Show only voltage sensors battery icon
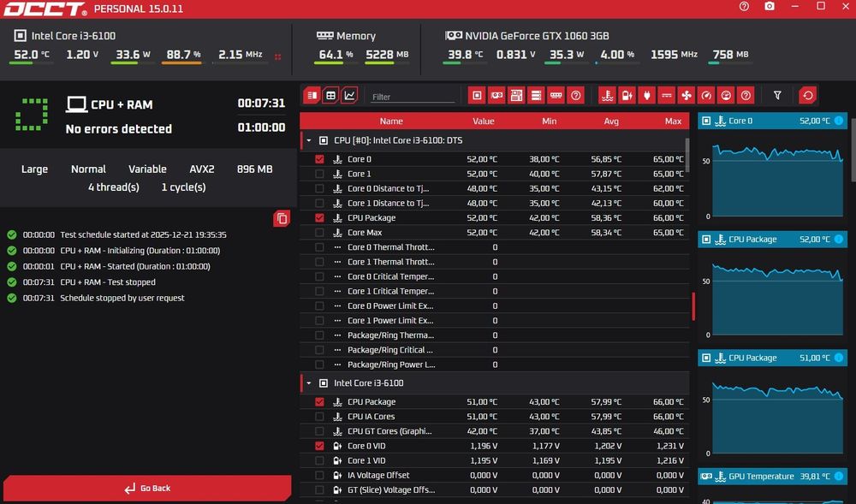 (627, 96)
